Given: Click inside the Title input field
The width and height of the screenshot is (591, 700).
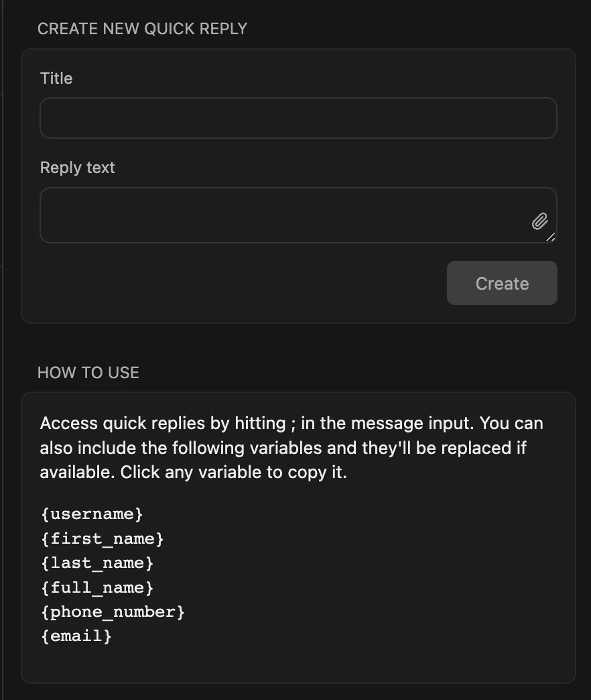Looking at the screenshot, I should (x=298, y=118).
